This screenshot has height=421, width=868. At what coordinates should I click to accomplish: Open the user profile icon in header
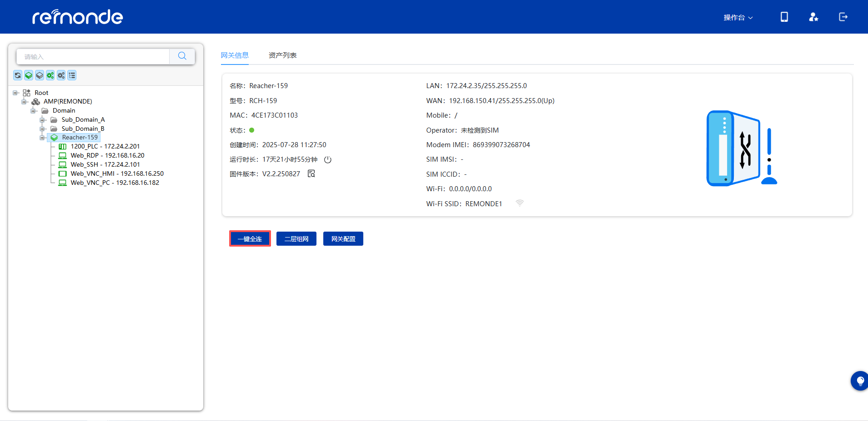coord(813,17)
